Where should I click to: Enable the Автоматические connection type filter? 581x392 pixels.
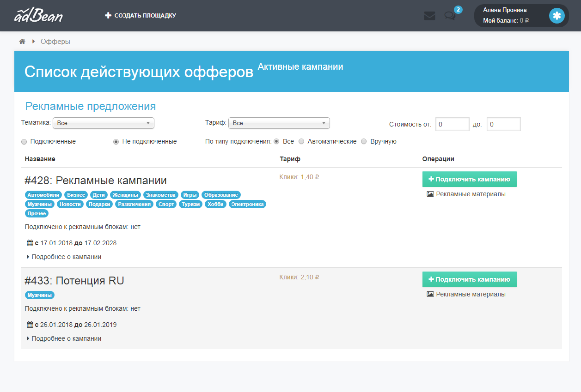point(301,141)
